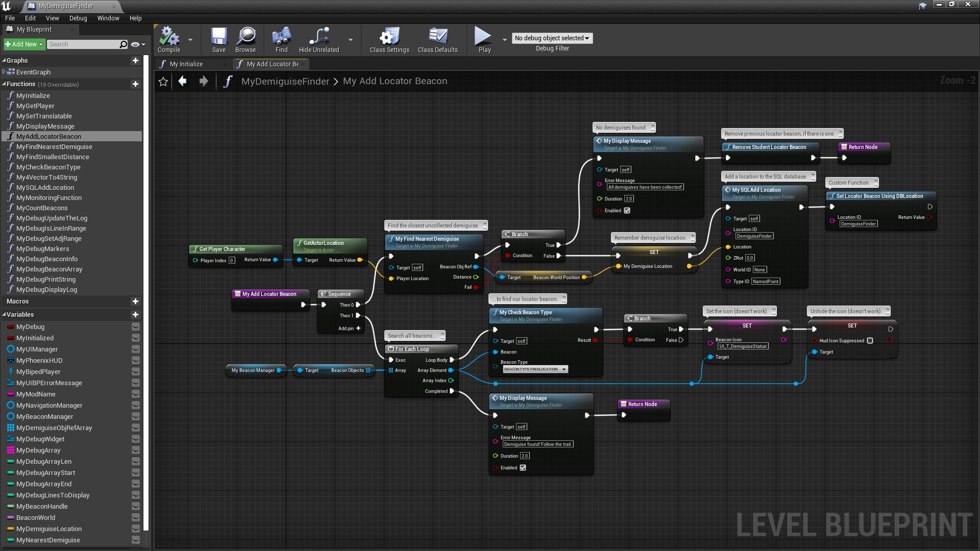Open the view options eye dropdown
This screenshot has width=980, height=551.
pos(138,44)
